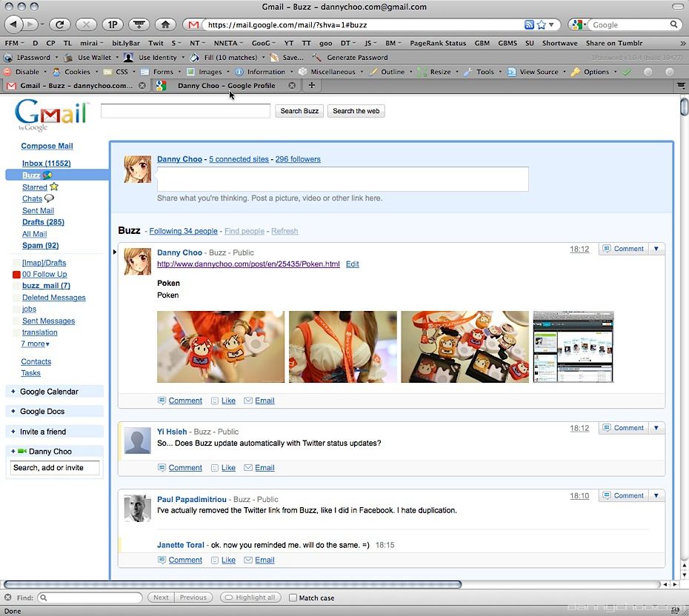Click the RSS feed icon in address bar
The image size is (689, 616).
coord(529,24)
